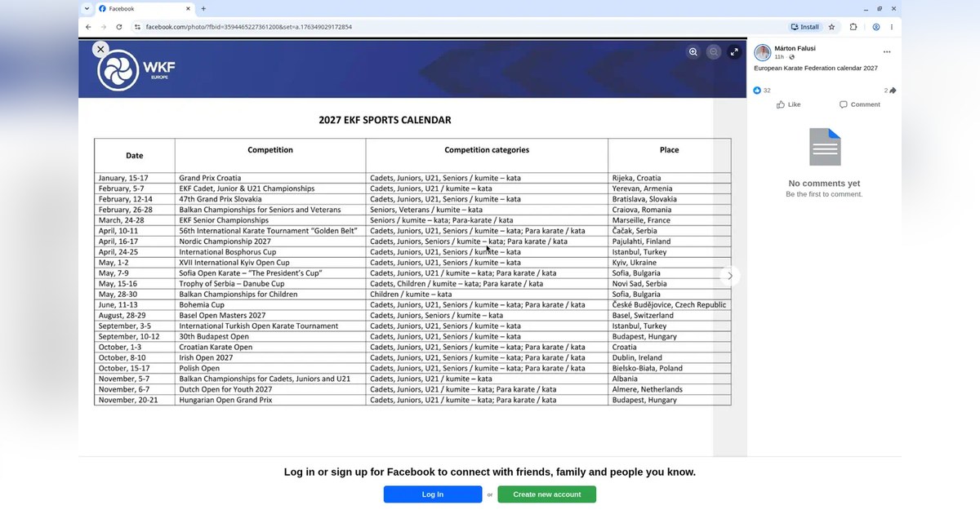Zoom out of the calendar photo
The image size is (980, 514).
(x=714, y=51)
